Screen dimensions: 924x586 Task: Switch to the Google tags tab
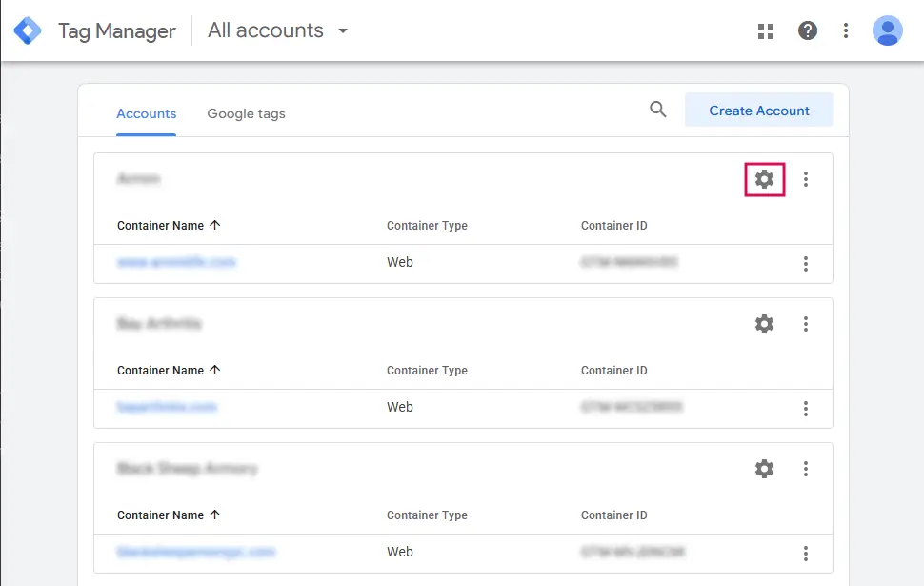click(x=246, y=113)
